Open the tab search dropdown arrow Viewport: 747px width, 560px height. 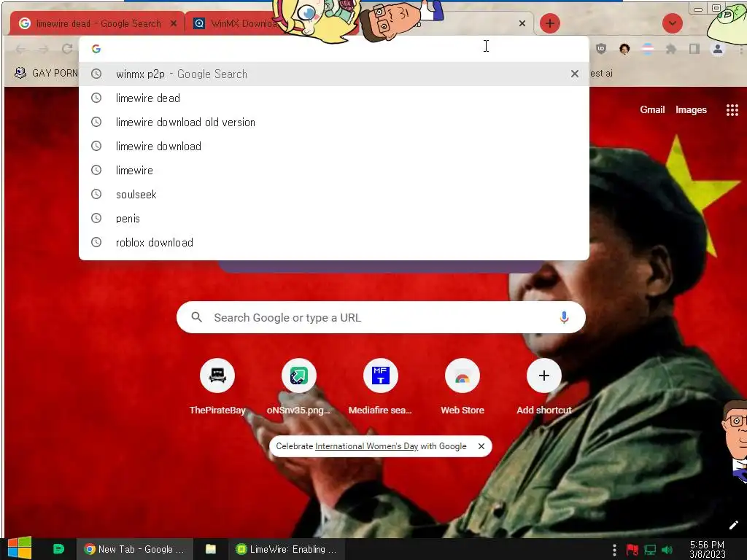[x=672, y=23]
